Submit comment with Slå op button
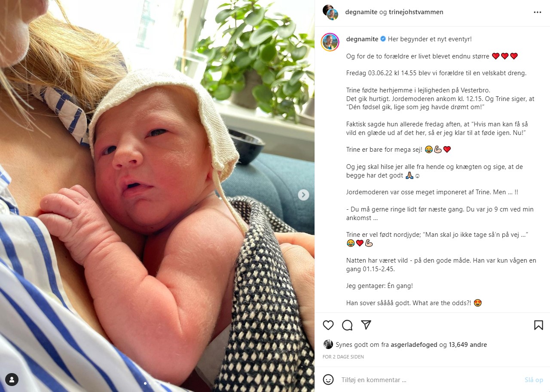The height and width of the screenshot is (392, 550). (x=534, y=380)
